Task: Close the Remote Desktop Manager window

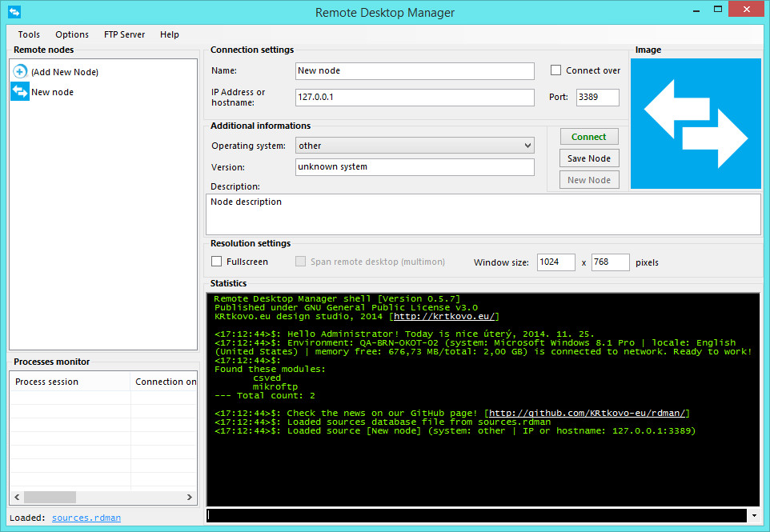Action: (747, 10)
